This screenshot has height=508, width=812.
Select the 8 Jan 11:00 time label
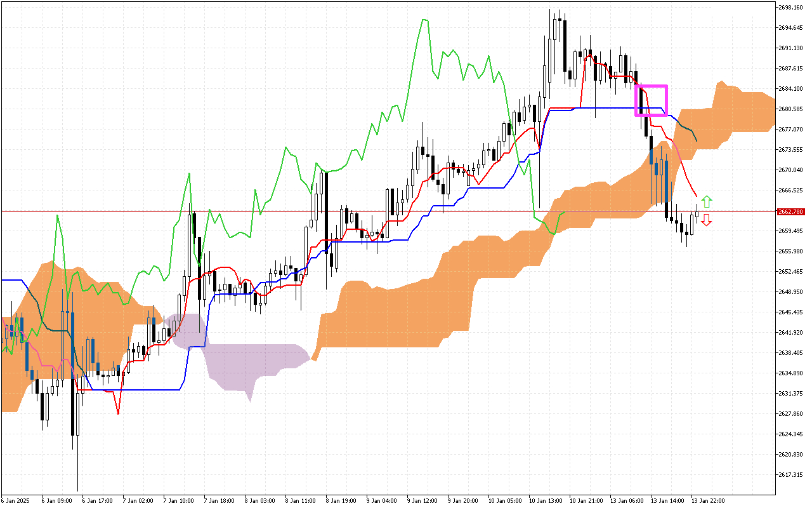pos(299,501)
